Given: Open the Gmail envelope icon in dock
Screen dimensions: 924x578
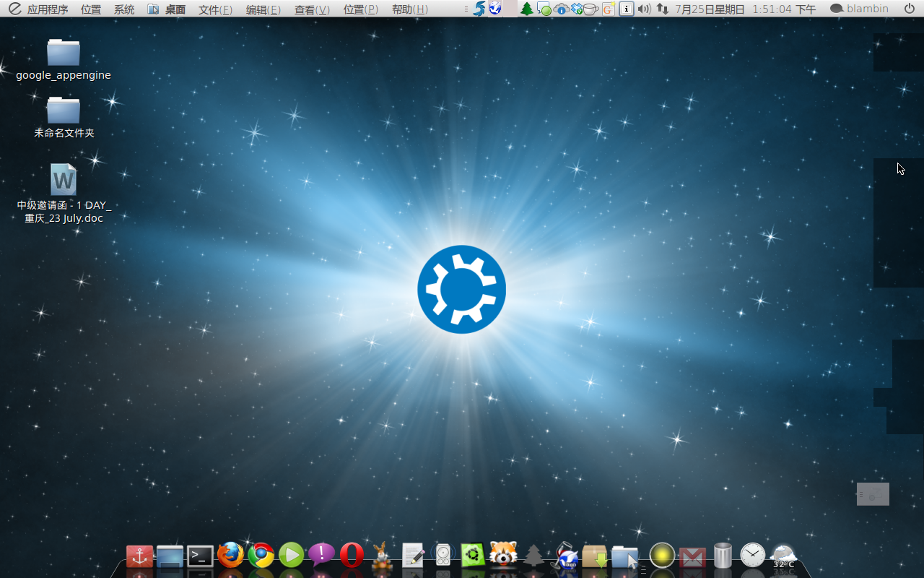Looking at the screenshot, I should tap(692, 557).
